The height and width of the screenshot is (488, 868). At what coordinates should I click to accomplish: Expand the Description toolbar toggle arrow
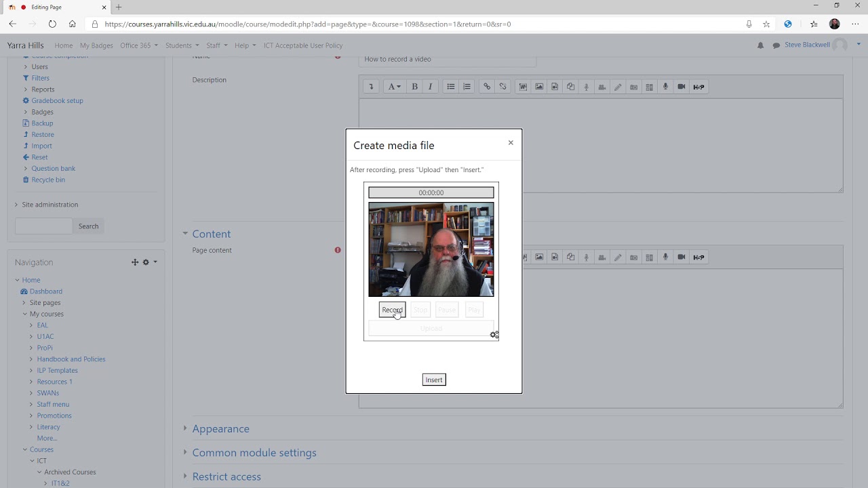pyautogui.click(x=371, y=87)
